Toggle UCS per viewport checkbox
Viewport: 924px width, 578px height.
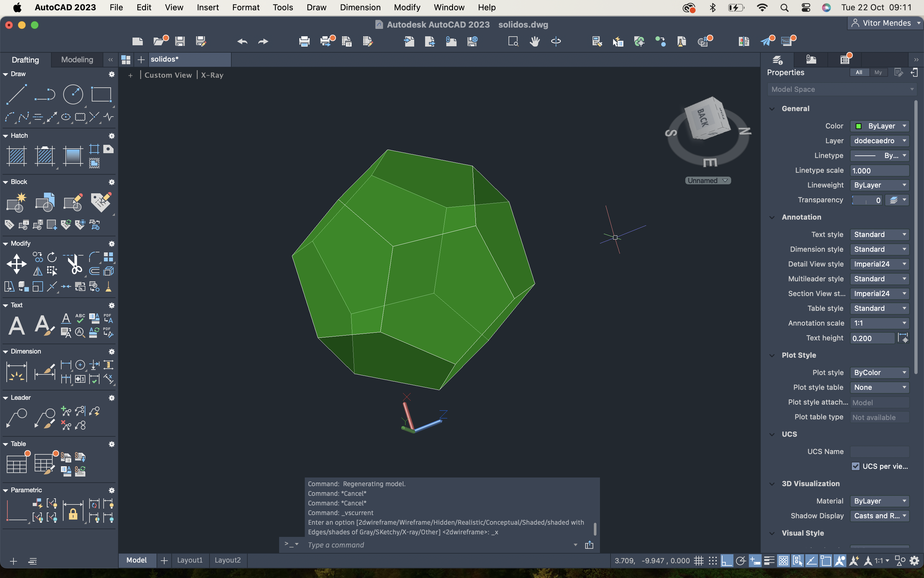pos(855,466)
